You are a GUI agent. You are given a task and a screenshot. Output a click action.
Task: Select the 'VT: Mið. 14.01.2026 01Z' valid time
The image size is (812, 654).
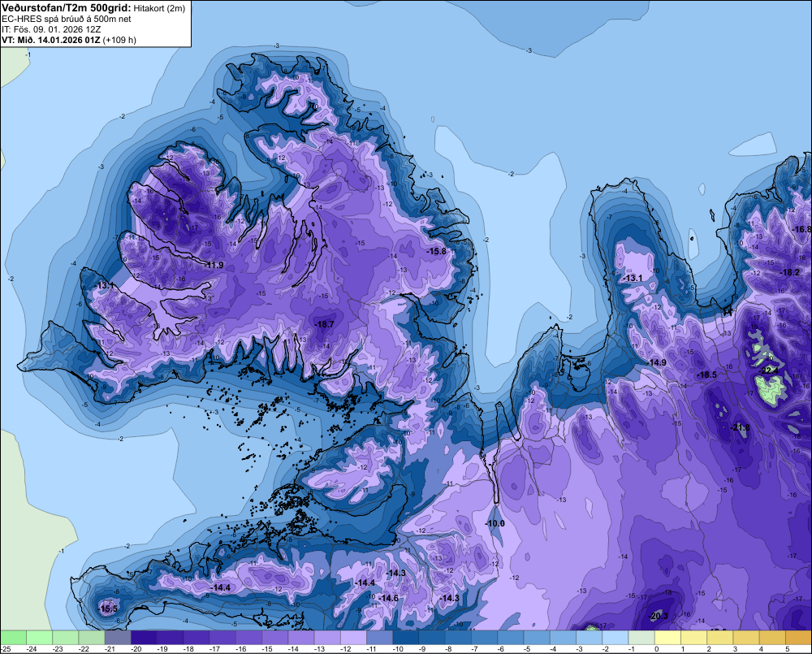50,40
